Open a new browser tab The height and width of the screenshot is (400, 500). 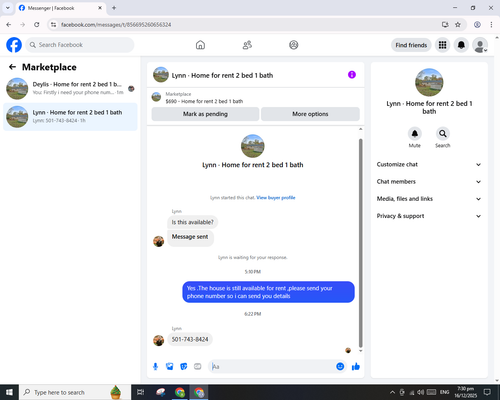[114, 8]
